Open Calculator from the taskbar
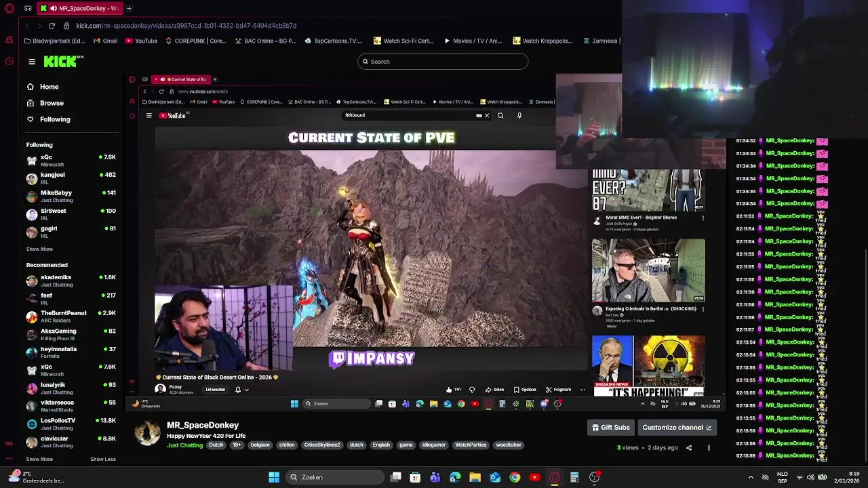Viewport: 868px width, 488px height. pos(574,477)
